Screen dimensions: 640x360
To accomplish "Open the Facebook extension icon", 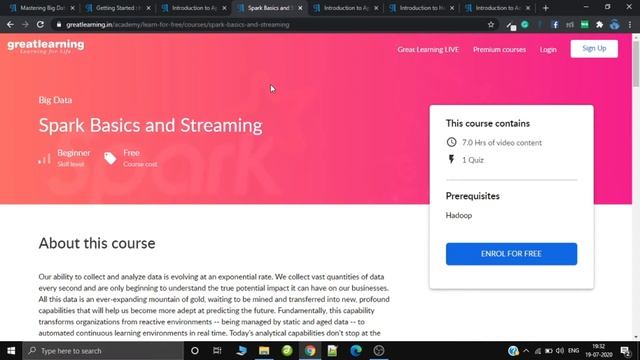I will [555, 24].
